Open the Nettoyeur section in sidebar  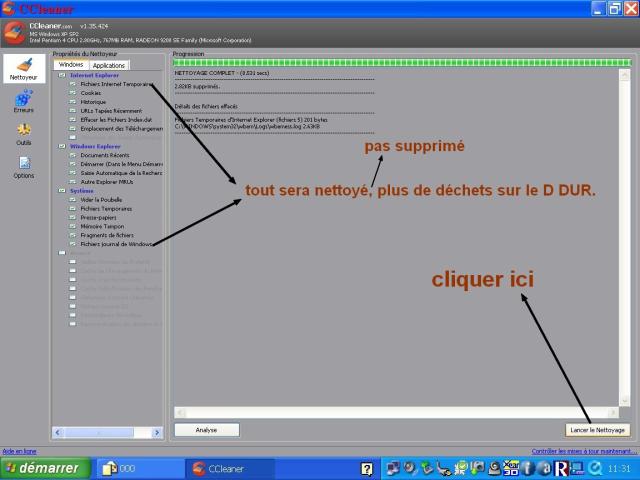(x=24, y=69)
